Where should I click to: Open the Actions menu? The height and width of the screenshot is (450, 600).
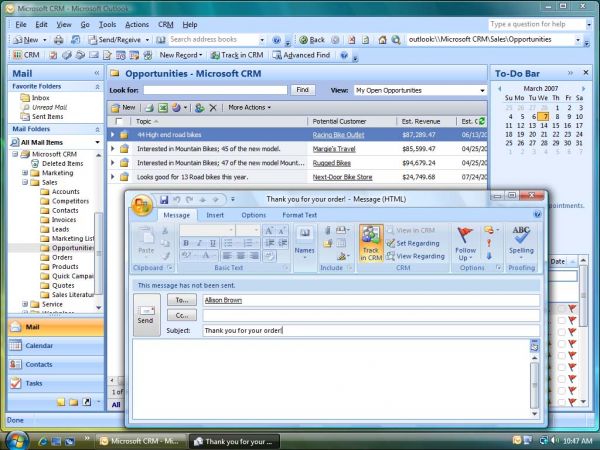[x=138, y=23]
